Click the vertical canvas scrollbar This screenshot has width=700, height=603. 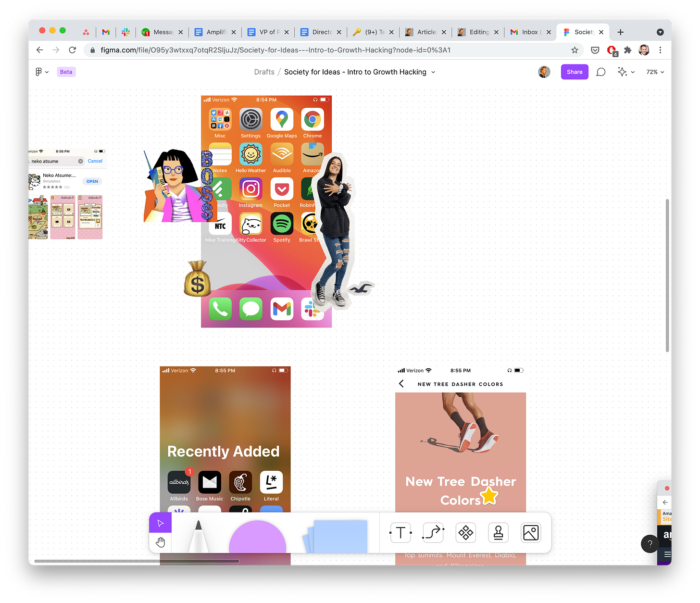667,276
